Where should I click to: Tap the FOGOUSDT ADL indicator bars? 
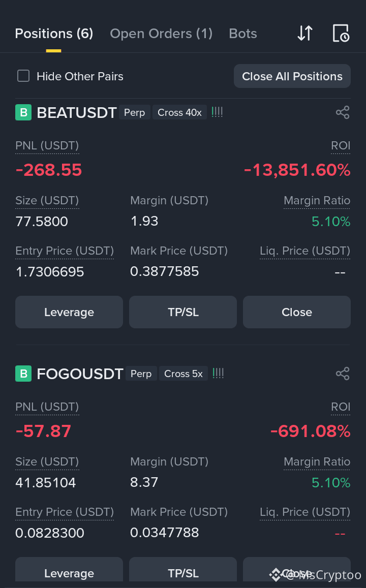(x=218, y=373)
